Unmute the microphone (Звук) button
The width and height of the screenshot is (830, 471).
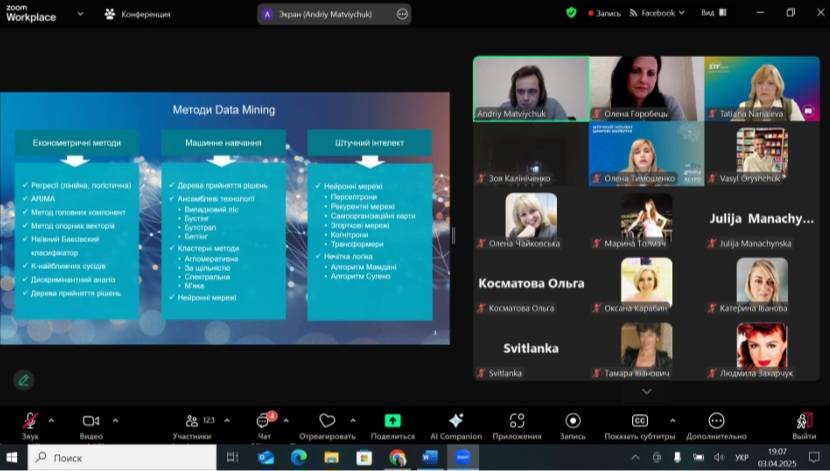pos(30,421)
